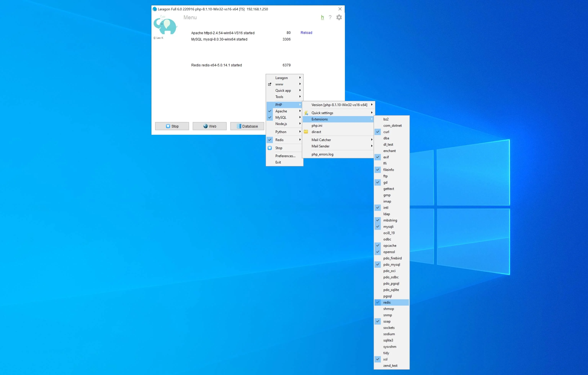Enable the sqlite3 extension
Image resolution: width=588 pixels, height=375 pixels.
pyautogui.click(x=392, y=340)
